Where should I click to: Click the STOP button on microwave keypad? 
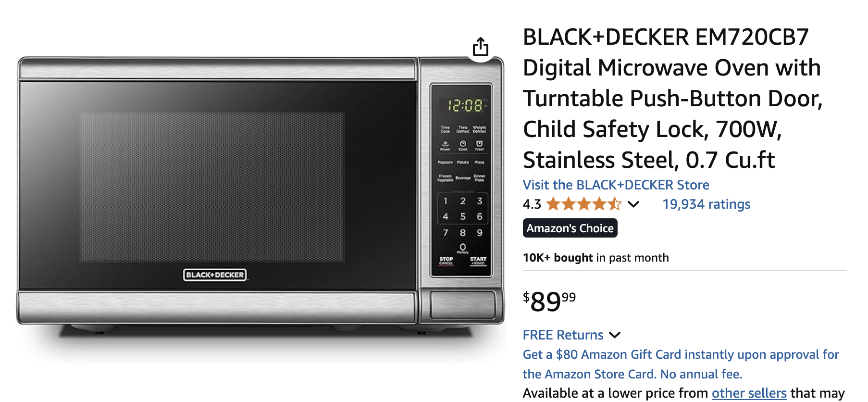(x=446, y=260)
